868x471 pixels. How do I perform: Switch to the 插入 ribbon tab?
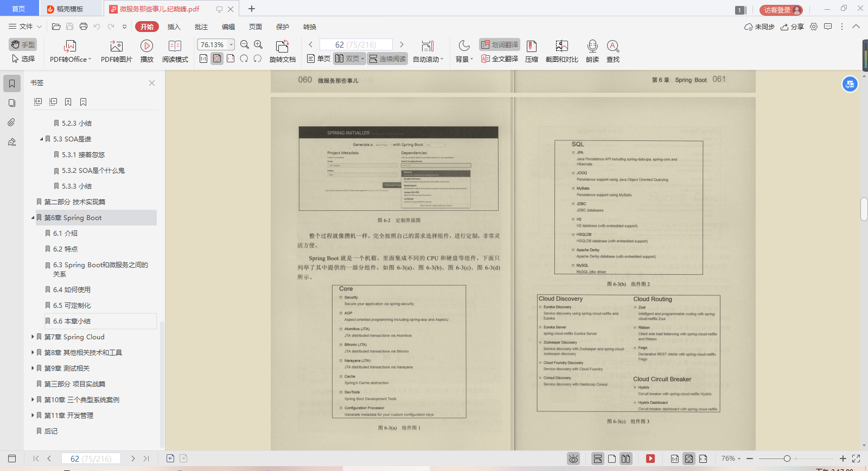(x=174, y=27)
